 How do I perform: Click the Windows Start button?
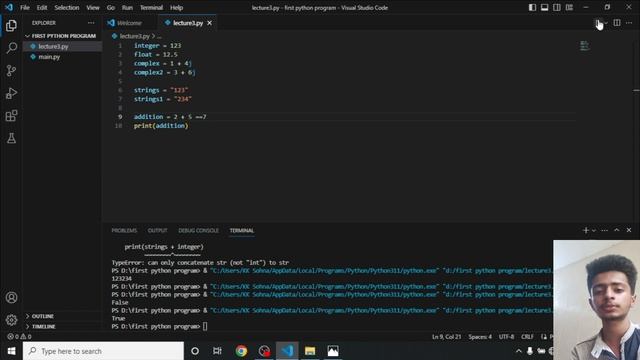11,351
